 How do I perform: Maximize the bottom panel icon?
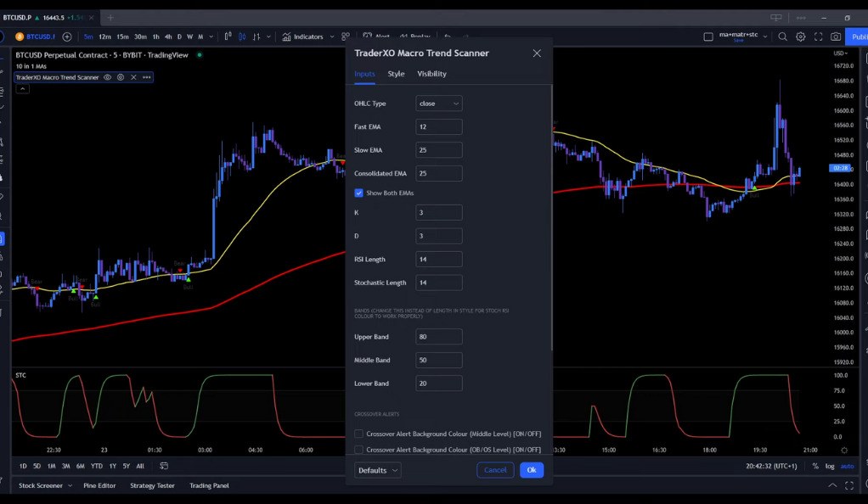(849, 485)
